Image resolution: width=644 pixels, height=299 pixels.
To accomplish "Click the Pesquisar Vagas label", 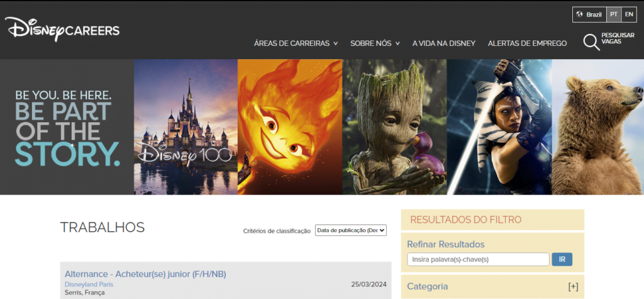I will (x=618, y=38).
